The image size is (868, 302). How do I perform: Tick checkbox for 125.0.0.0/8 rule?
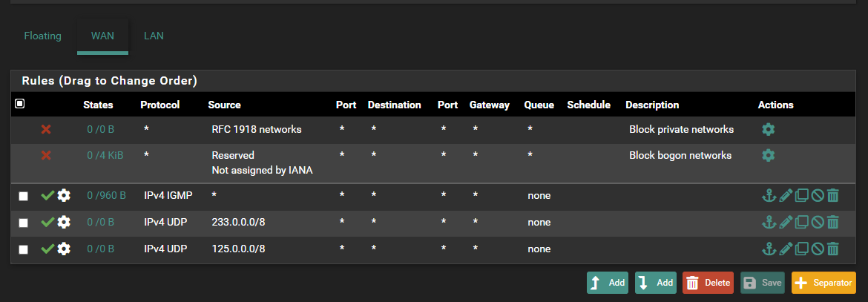tap(23, 249)
